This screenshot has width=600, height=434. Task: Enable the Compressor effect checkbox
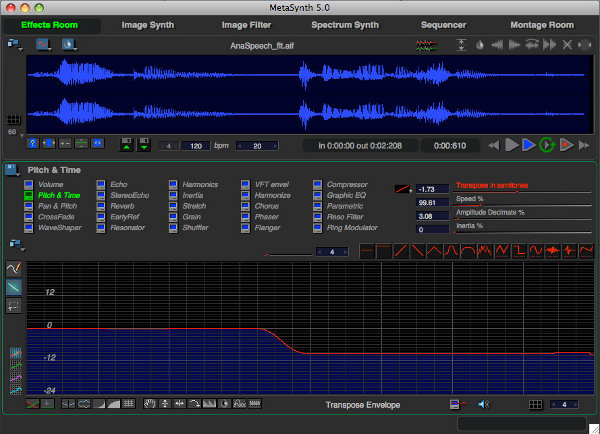[317, 185]
